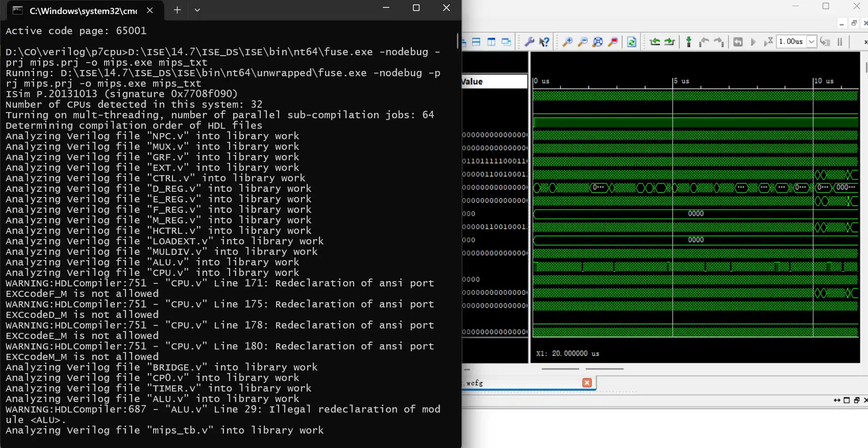The image size is (868, 448).
Task: Click the pause simulation button
Action: coord(840,42)
